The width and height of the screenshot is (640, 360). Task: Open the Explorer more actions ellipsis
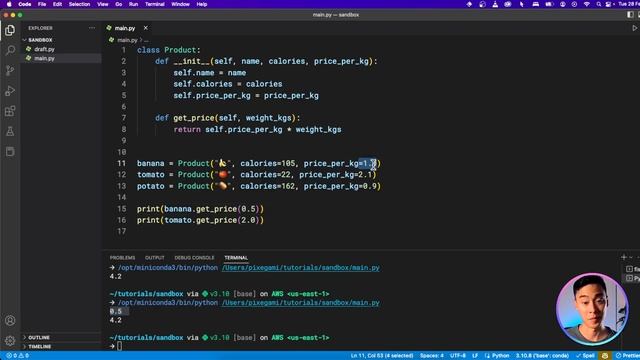(x=92, y=28)
